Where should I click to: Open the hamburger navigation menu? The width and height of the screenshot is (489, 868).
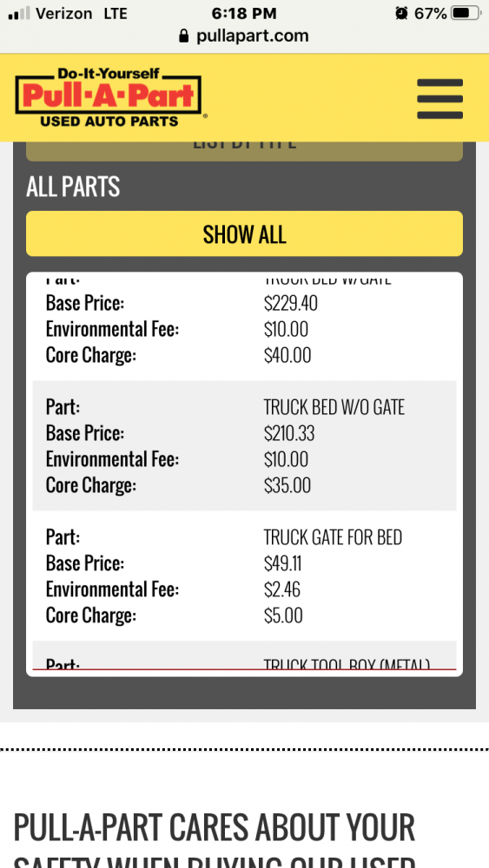point(439,99)
